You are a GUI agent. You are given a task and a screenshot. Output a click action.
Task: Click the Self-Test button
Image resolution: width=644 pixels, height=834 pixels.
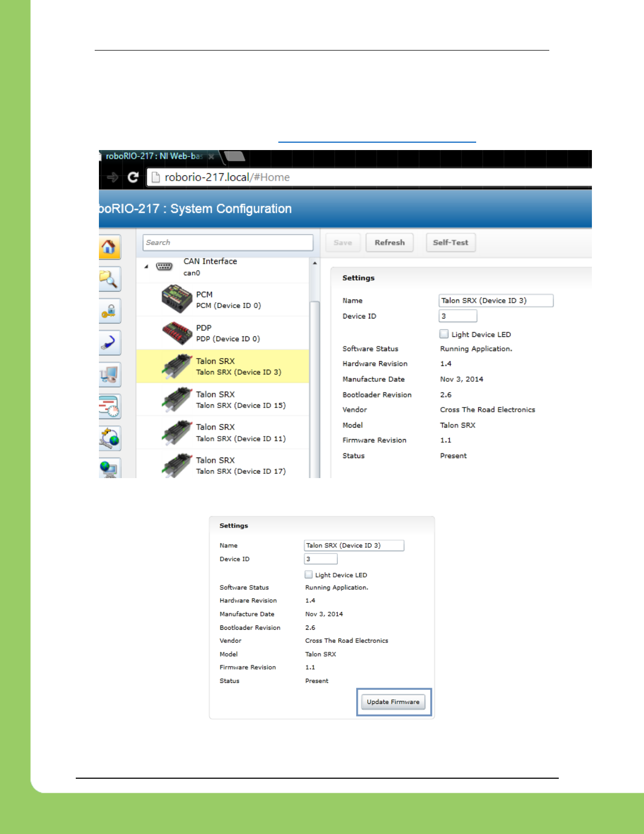[450, 243]
